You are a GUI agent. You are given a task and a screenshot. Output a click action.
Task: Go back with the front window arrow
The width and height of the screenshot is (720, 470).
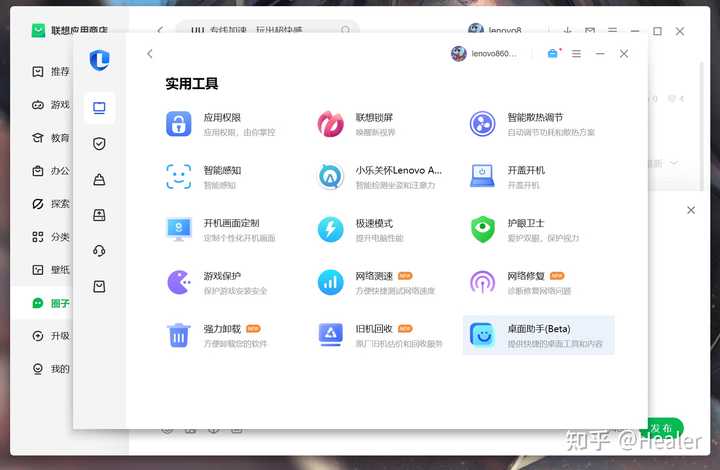(150, 54)
